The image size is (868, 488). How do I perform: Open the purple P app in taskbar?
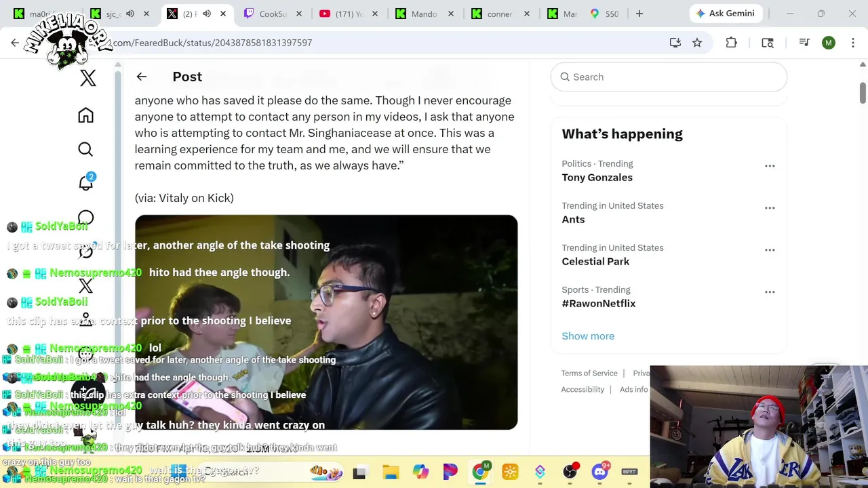pyautogui.click(x=450, y=472)
